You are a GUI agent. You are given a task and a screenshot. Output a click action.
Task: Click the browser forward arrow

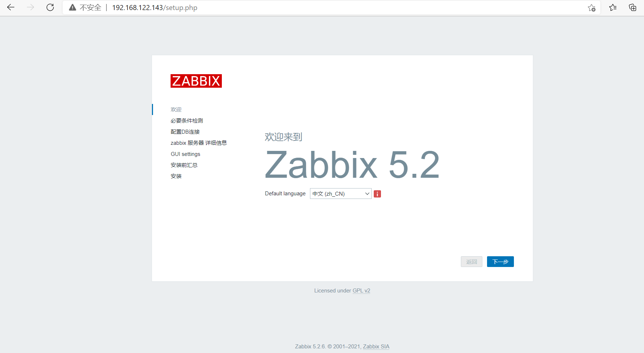(x=30, y=8)
